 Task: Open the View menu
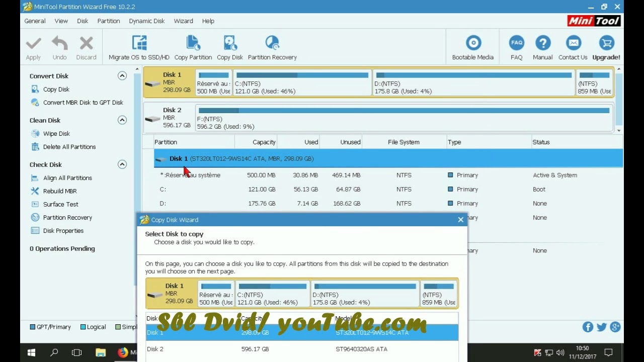(x=61, y=21)
